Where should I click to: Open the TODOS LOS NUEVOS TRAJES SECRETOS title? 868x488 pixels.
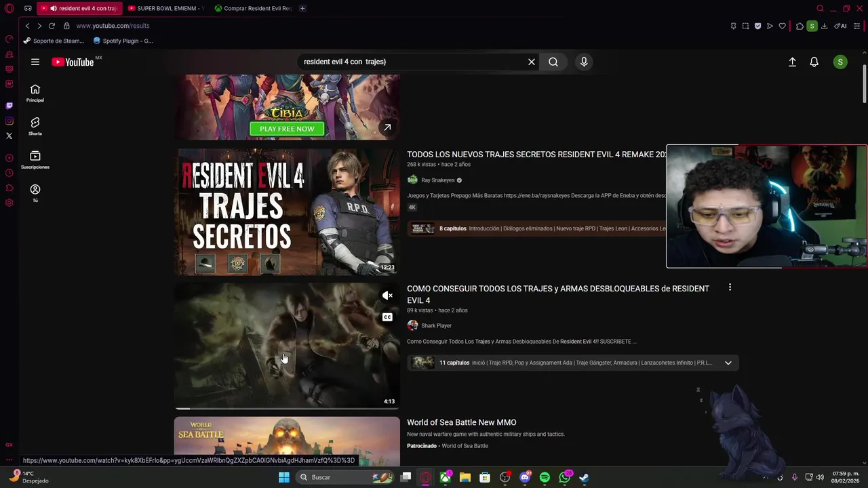tap(536, 155)
